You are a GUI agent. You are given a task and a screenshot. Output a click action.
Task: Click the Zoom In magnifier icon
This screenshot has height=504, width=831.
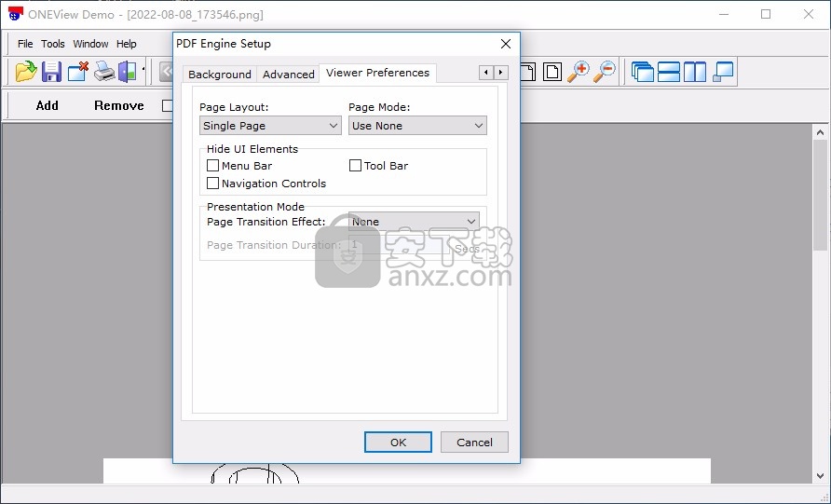(x=579, y=72)
